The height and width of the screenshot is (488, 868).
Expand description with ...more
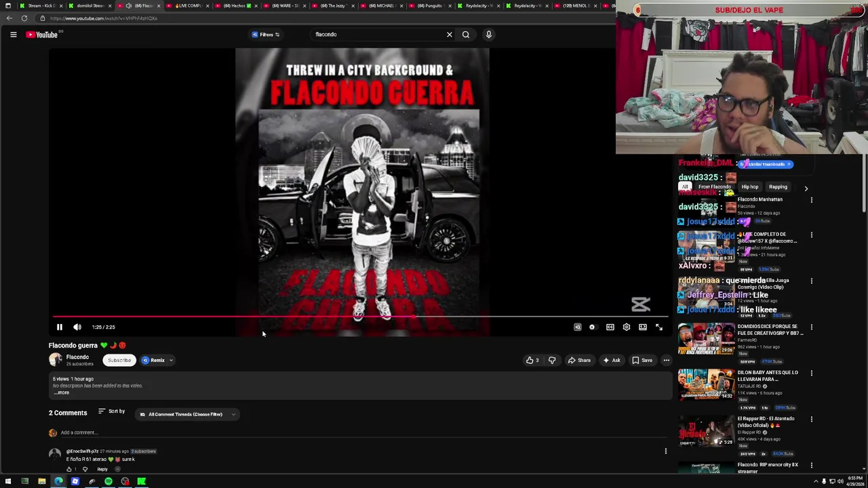(61, 392)
